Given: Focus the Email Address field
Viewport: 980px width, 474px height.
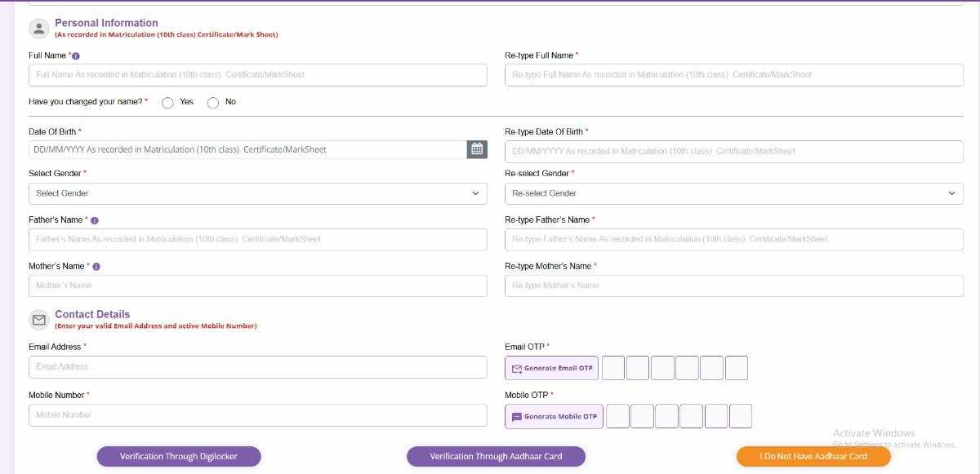Looking at the screenshot, I should (257, 367).
